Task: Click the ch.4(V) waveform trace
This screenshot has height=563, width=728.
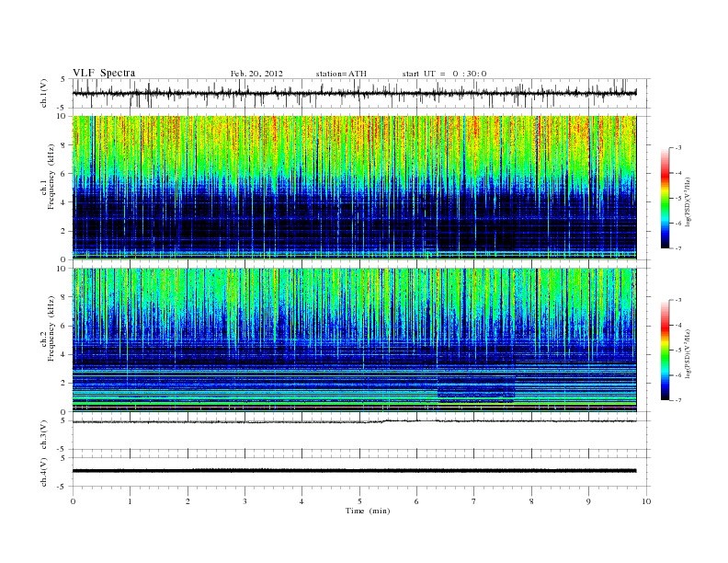Action: (x=354, y=471)
